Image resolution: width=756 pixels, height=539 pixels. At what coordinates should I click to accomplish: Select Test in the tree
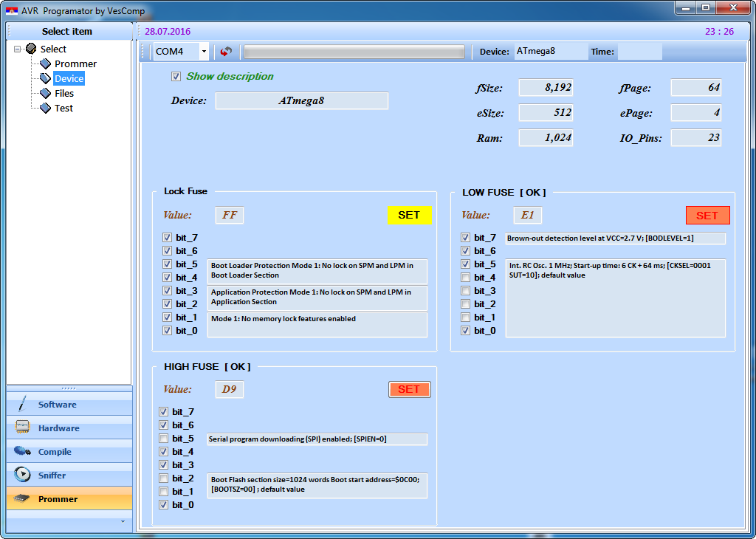[x=63, y=108]
